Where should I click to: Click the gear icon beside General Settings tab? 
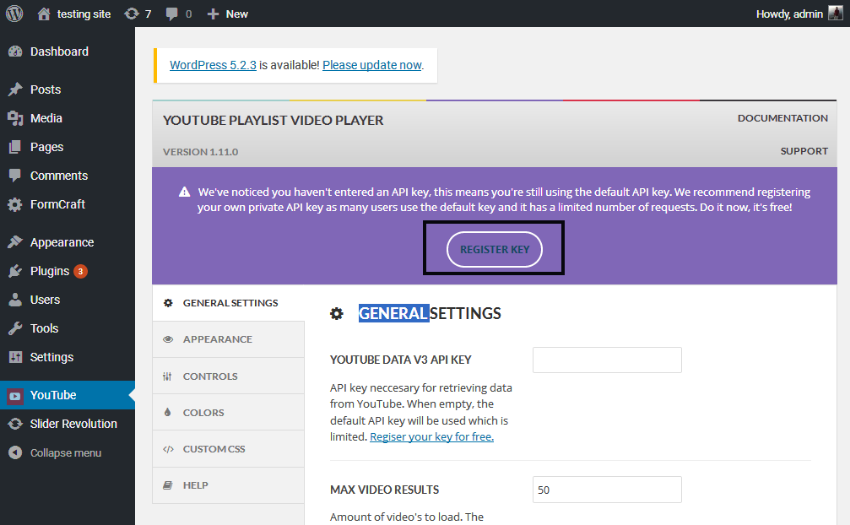pyautogui.click(x=168, y=303)
